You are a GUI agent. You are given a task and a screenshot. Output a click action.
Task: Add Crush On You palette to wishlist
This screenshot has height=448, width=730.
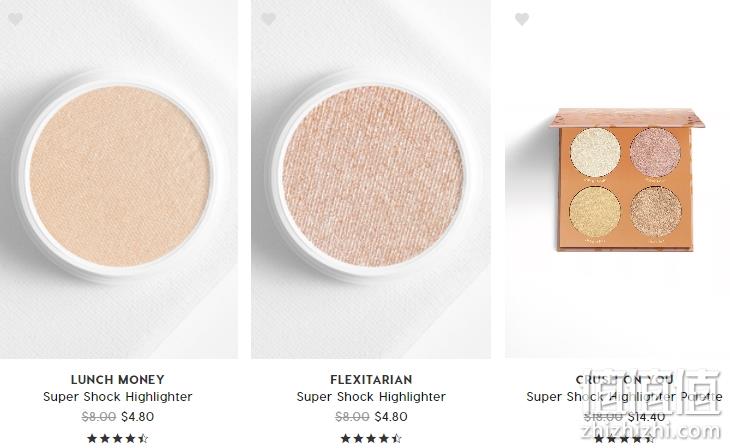click(522, 20)
